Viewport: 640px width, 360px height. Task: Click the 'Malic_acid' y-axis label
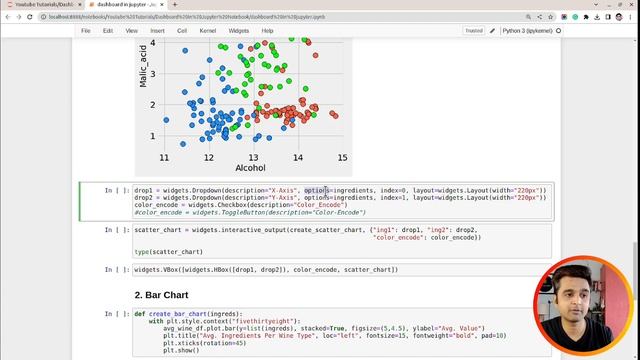point(143,66)
